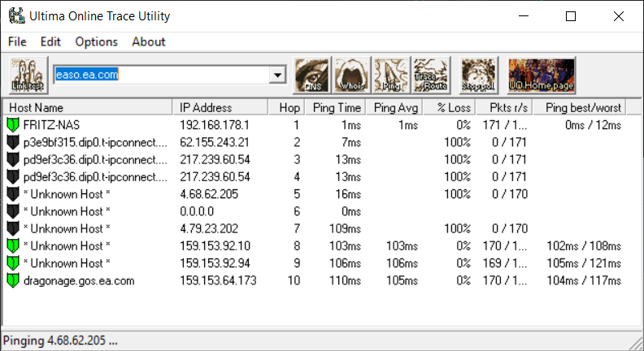Screen dimensions: 644x351
Task: Click IP address 159.153.64.173
Action: (x=218, y=280)
